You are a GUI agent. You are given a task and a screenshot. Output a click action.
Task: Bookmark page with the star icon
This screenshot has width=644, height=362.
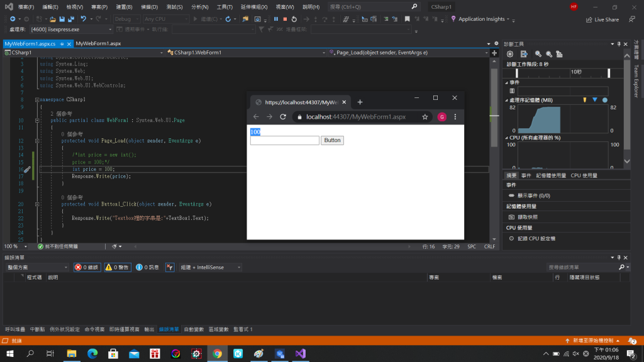(425, 117)
